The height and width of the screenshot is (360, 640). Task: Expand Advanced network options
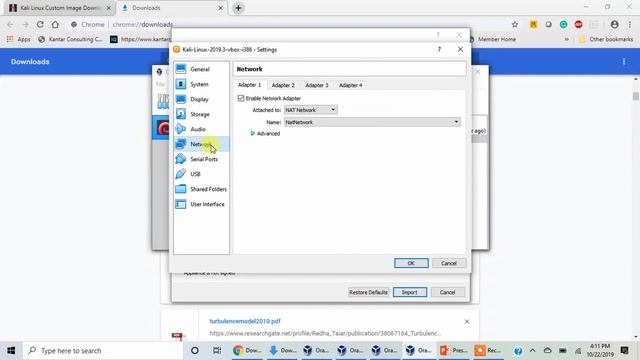click(x=265, y=133)
